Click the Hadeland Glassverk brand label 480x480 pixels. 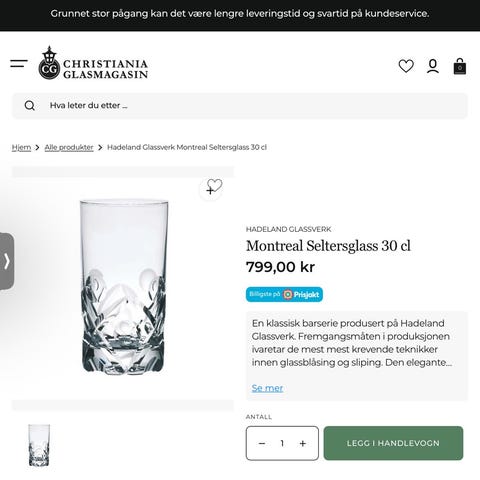pyautogui.click(x=289, y=229)
